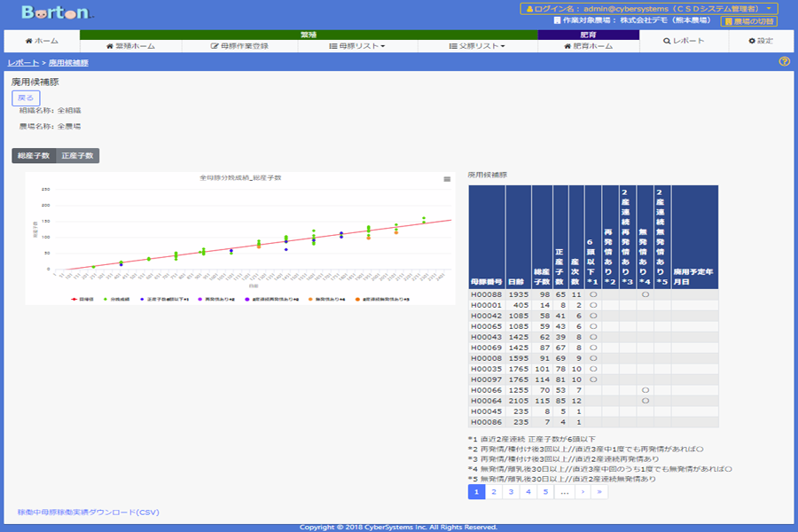
Task: Click the pagination ellipsis button
Action: coord(565,492)
